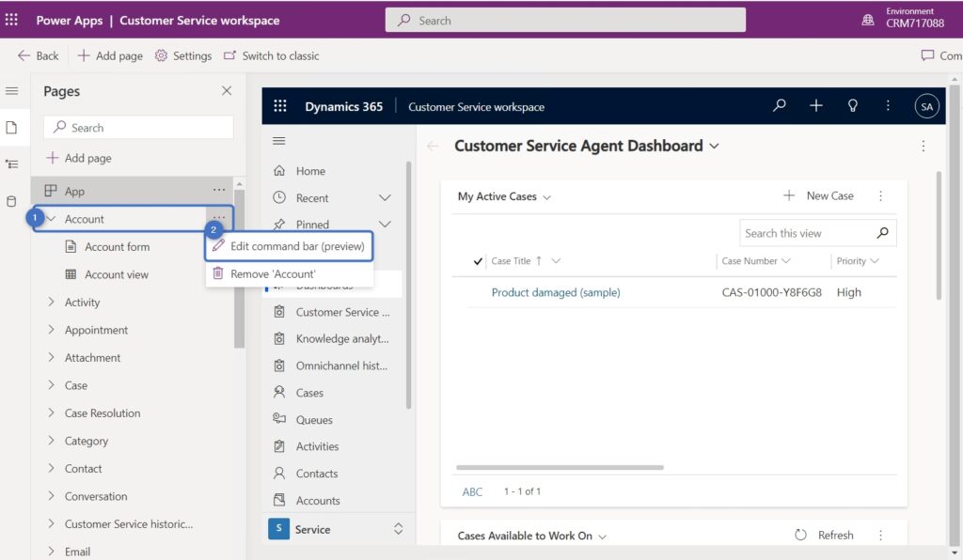Expand the Appointment node
This screenshot has height=560, width=963.
[x=52, y=330]
